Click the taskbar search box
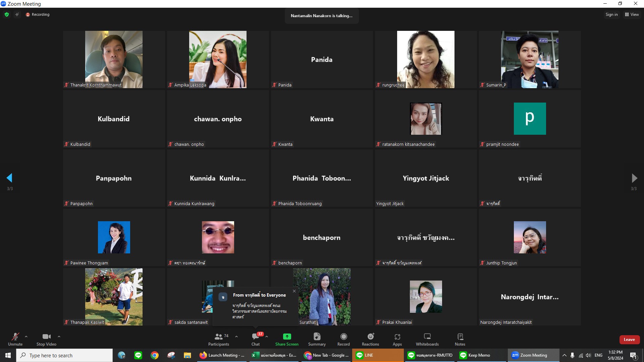The image size is (644, 362). coord(64,355)
